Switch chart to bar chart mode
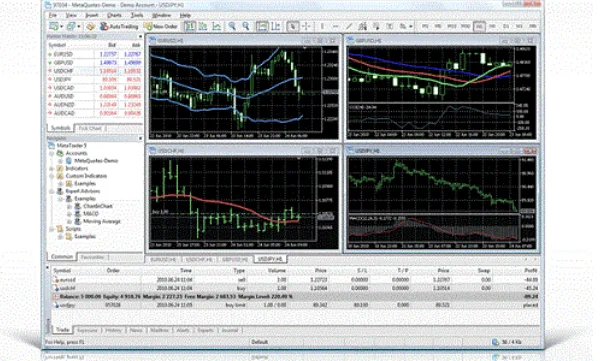 (190, 26)
